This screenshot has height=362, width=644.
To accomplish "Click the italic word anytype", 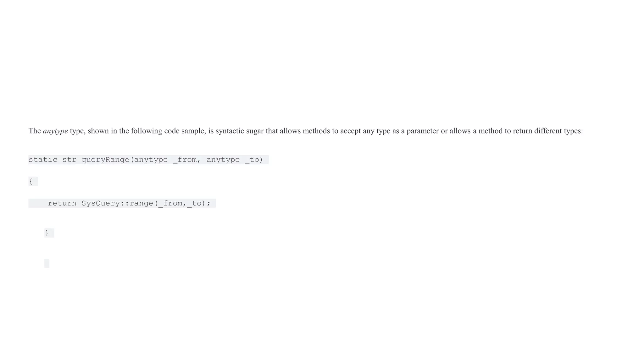I will [x=55, y=131].
